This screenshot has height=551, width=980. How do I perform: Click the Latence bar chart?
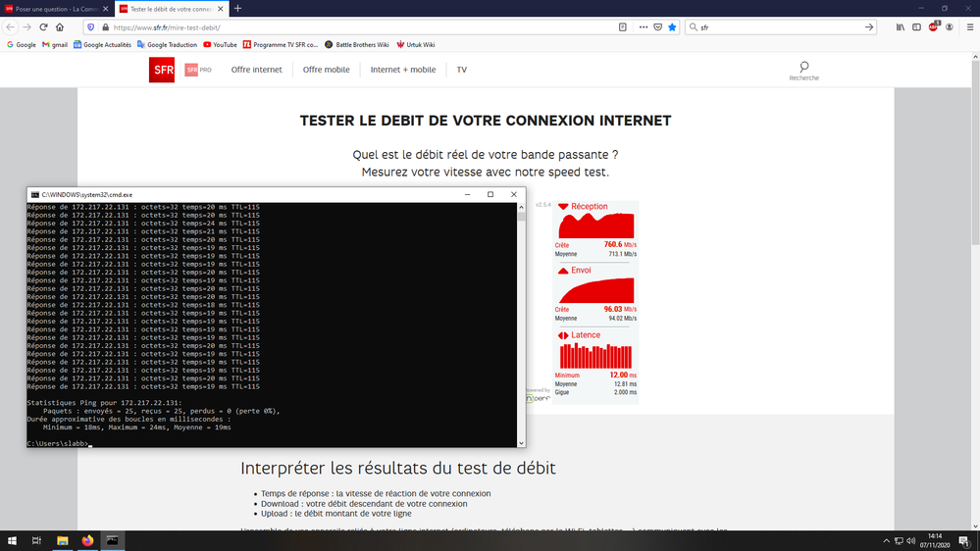[x=595, y=356]
